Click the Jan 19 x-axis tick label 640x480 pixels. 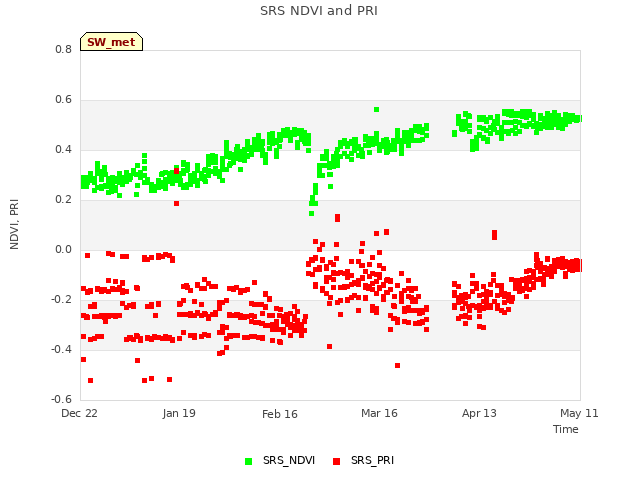pyautogui.click(x=179, y=413)
